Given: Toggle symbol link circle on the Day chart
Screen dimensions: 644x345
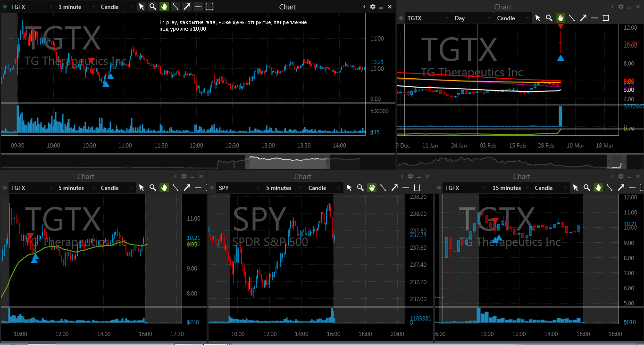Looking at the screenshot, I should coord(401,18).
